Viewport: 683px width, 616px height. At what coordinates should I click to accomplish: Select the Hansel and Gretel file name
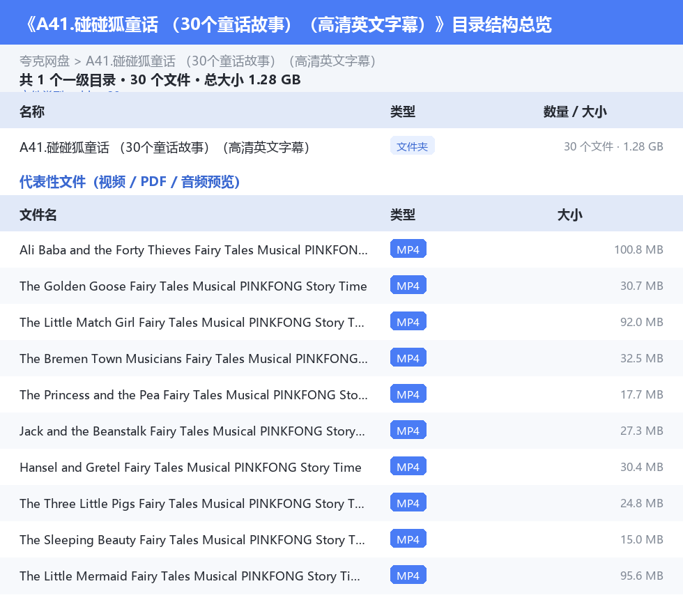click(190, 467)
